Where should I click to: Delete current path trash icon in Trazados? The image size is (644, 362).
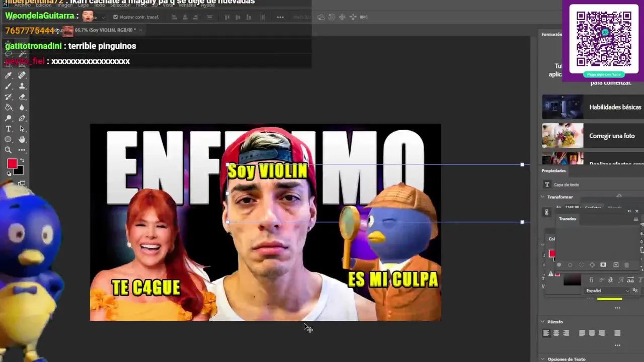coord(626,265)
